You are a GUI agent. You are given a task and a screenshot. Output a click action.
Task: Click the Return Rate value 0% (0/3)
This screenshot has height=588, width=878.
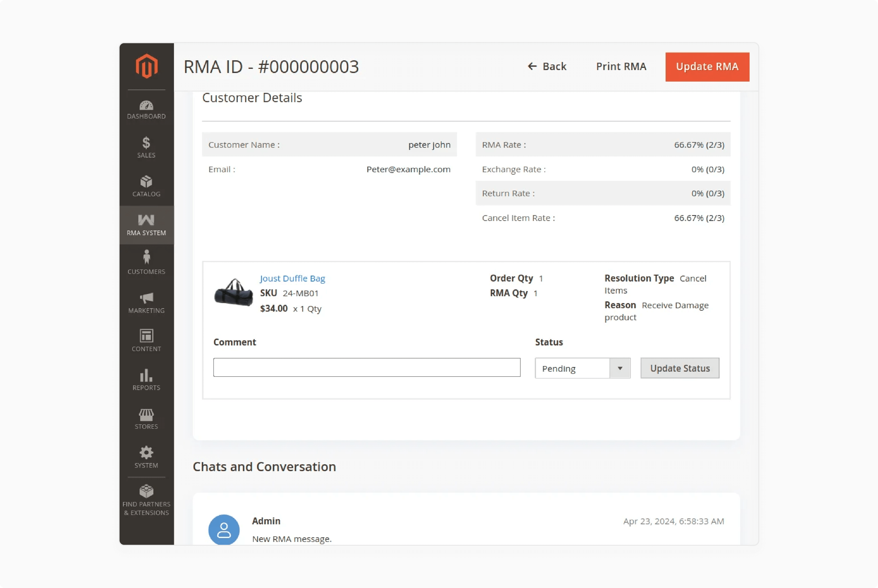pos(708,194)
